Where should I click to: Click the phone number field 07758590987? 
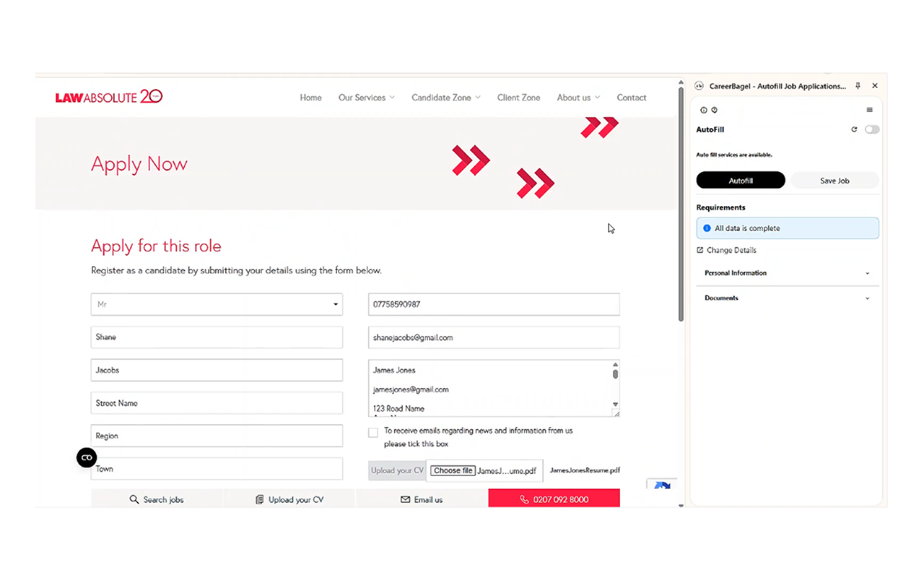494,304
